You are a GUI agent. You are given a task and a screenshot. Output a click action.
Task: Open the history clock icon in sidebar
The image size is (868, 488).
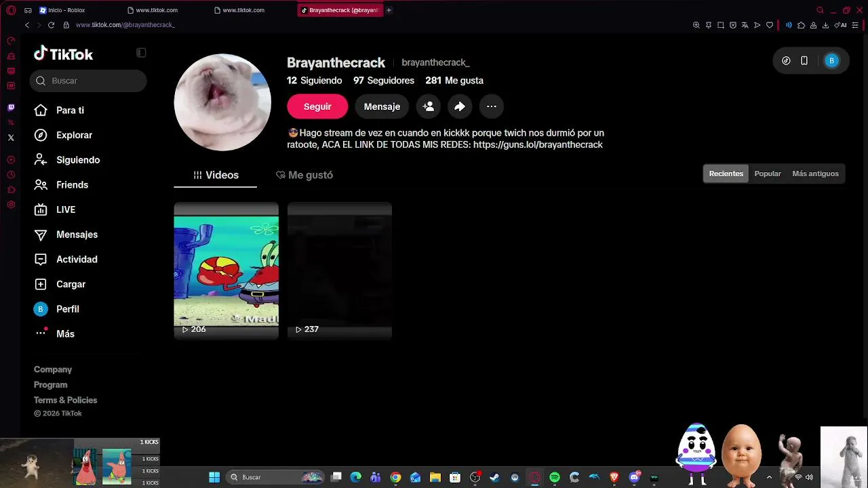point(11,175)
